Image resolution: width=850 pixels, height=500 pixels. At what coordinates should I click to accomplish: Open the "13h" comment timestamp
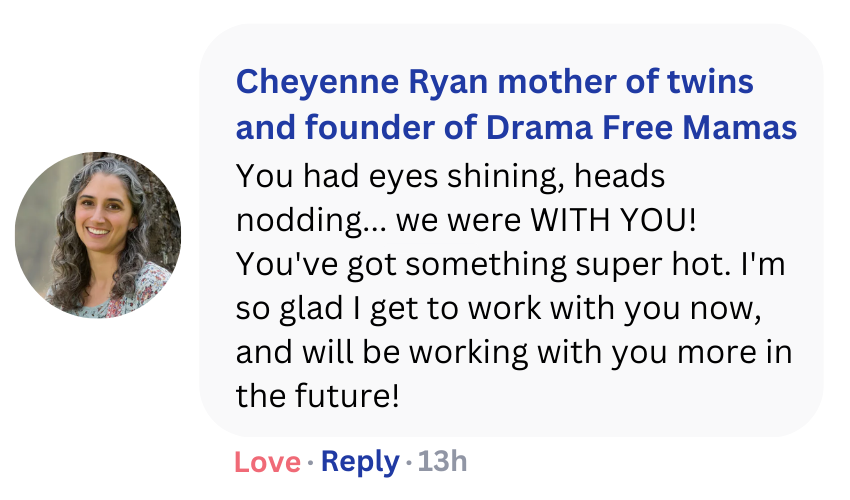pyautogui.click(x=442, y=461)
